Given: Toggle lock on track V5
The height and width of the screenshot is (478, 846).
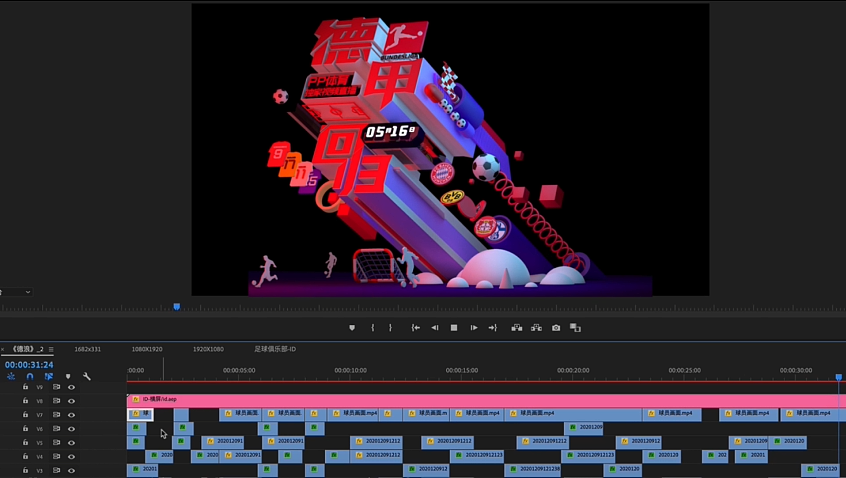Looking at the screenshot, I should coord(25,442).
